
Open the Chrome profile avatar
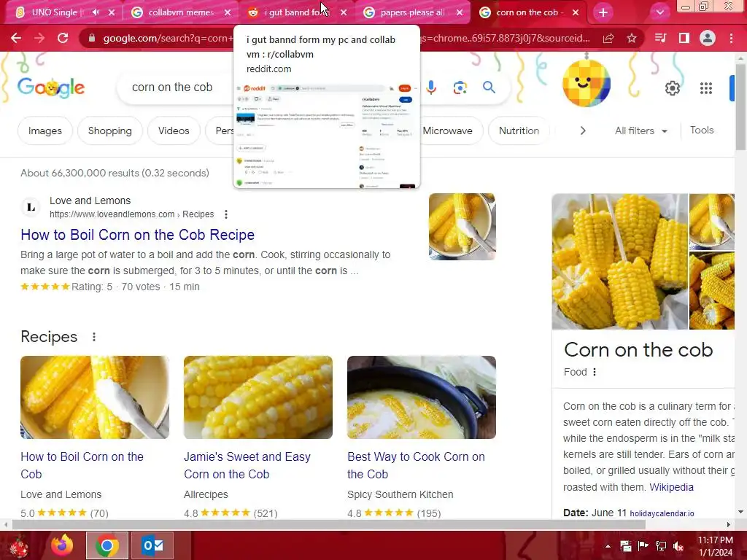pyautogui.click(x=708, y=38)
